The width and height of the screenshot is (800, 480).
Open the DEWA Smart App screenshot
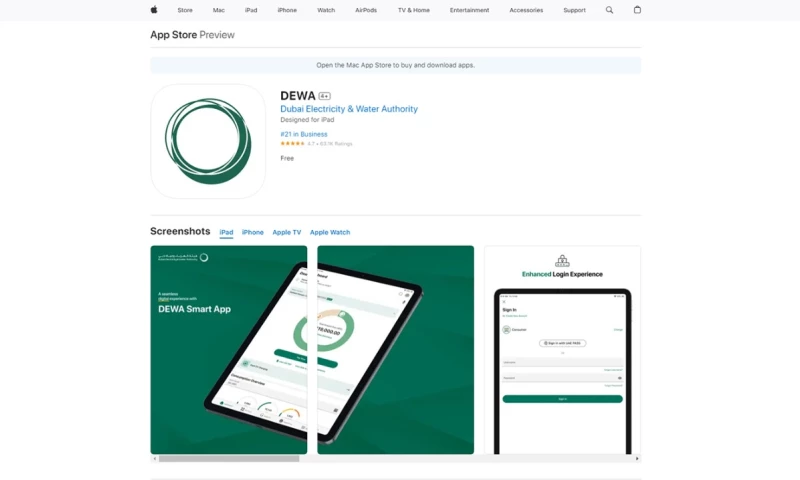click(229, 350)
